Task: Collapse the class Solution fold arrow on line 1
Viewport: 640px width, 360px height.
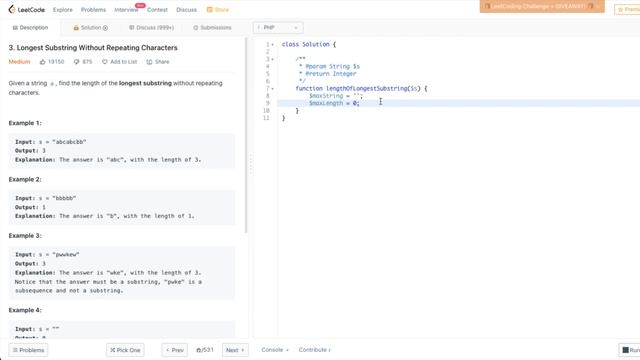Action: tap(273, 44)
